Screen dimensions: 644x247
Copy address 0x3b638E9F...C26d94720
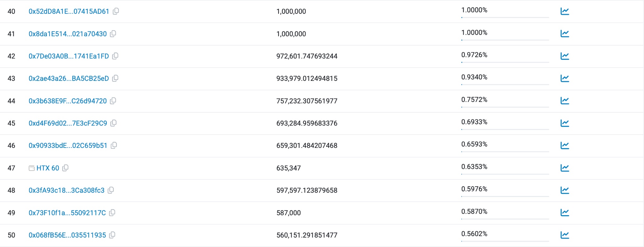coord(113,101)
